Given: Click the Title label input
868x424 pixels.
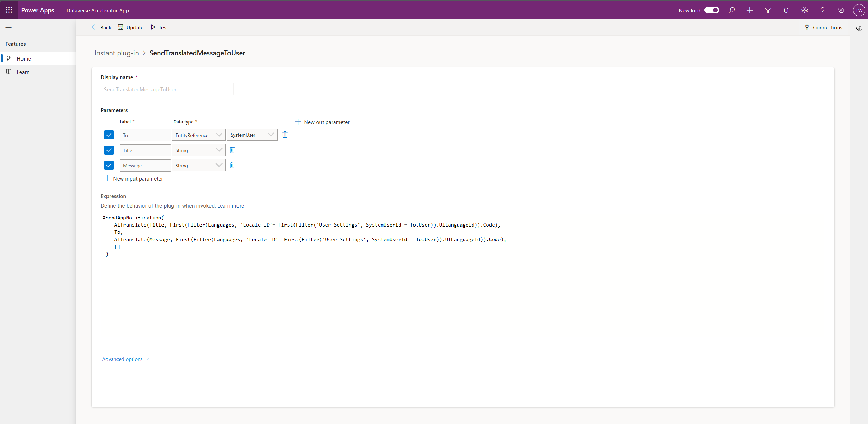Looking at the screenshot, I should (x=145, y=150).
